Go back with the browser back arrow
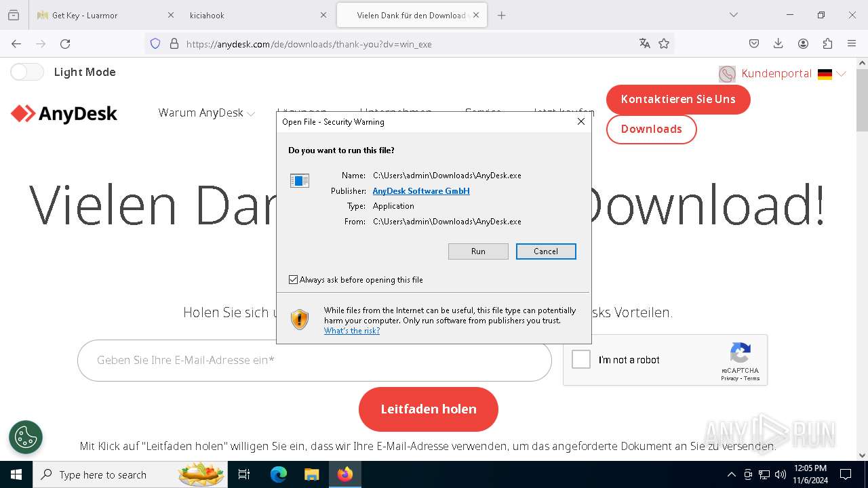 (16, 43)
